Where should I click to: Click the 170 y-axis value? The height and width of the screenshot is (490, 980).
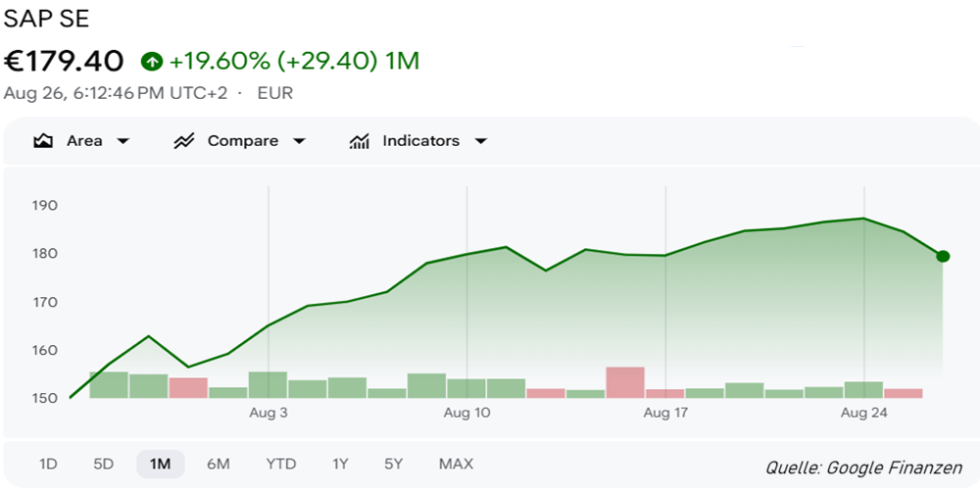tap(44, 303)
